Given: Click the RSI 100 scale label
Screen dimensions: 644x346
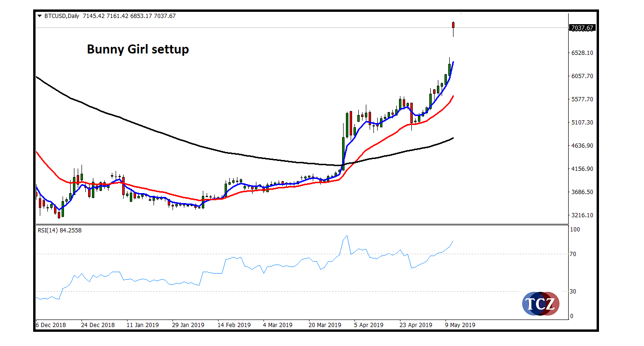Looking at the screenshot, I should (574, 230).
